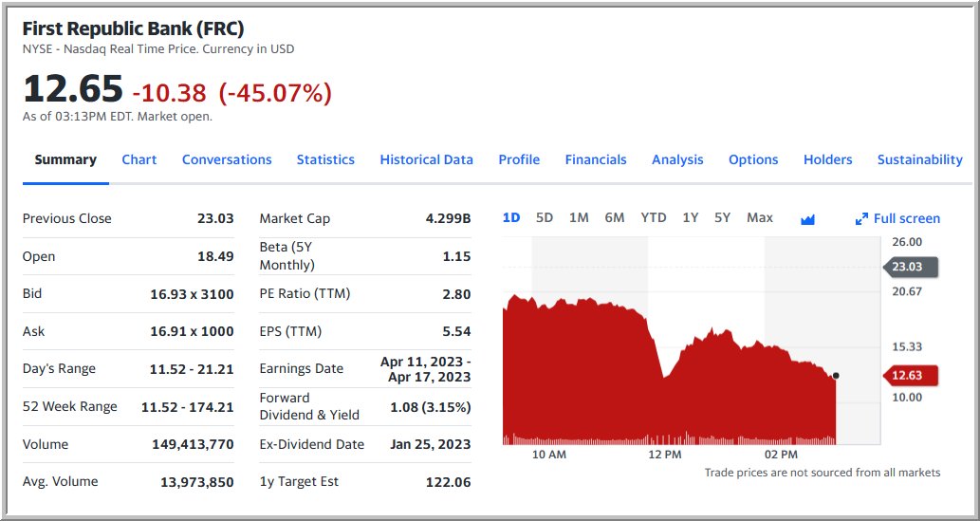Click the Full screen expand arrows icon

pos(861,219)
